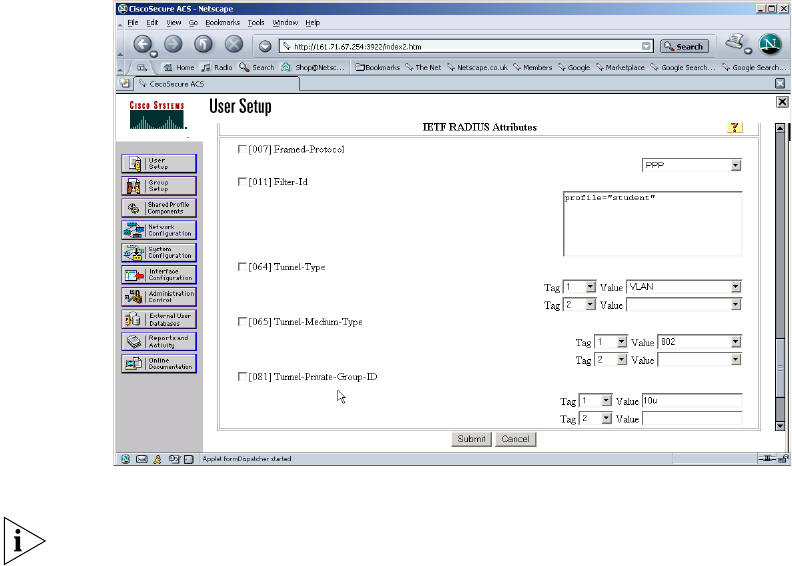Click the Radio toolbar shortcut

click(217, 67)
